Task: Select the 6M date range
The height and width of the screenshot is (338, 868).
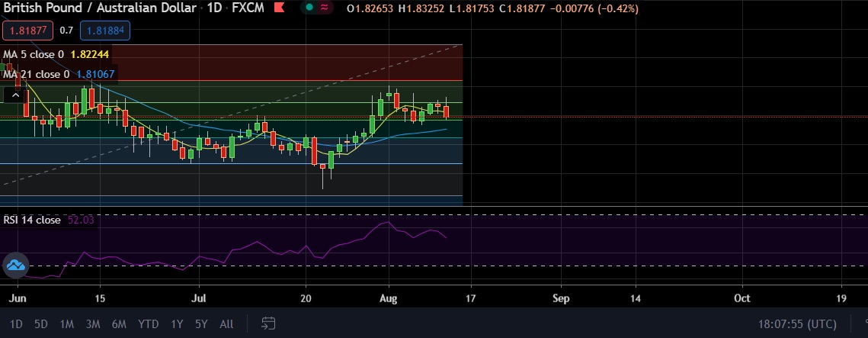Action: click(119, 324)
